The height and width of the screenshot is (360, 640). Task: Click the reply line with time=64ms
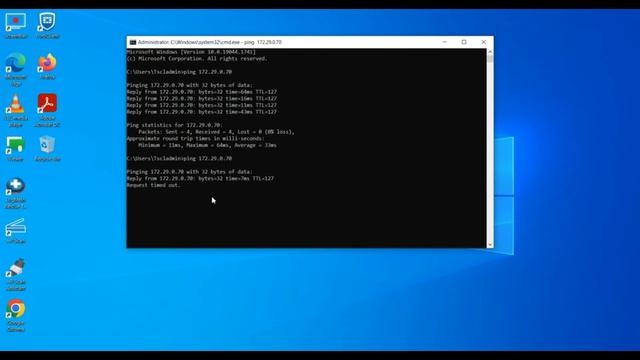pyautogui.click(x=202, y=92)
